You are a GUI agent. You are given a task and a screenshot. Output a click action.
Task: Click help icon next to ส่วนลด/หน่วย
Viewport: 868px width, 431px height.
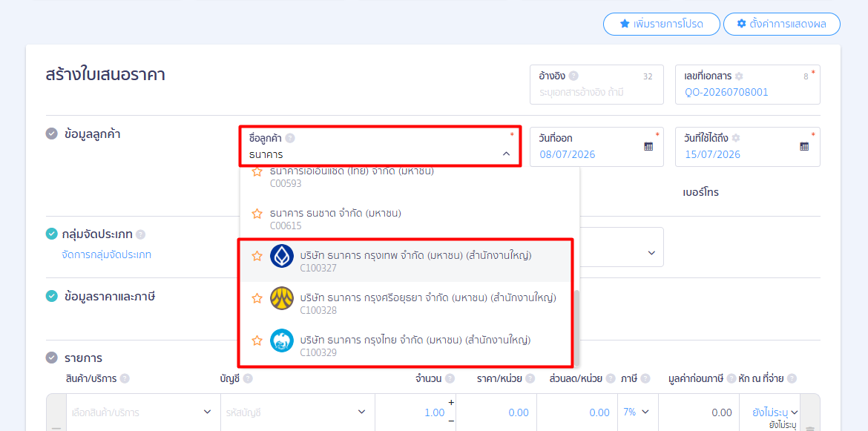[x=611, y=379]
